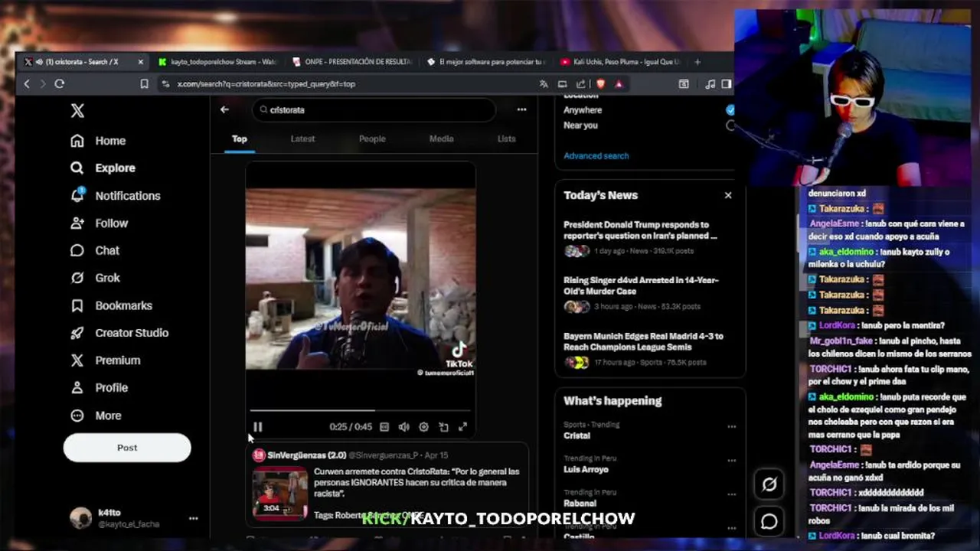The height and width of the screenshot is (551, 980).
Task: Switch to the Media tab
Action: click(x=441, y=139)
